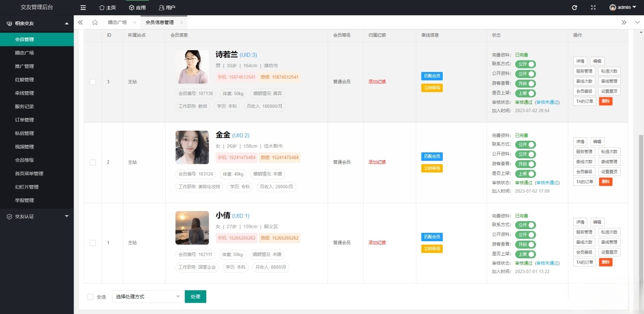The width and height of the screenshot is (644, 314).
Task: Click the 相亲交友 heart icon in sidebar
Action: click(x=9, y=24)
